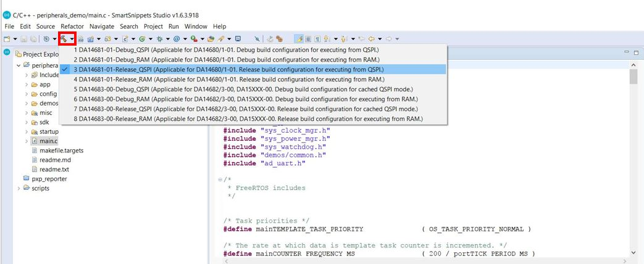
Task: Open the Project menu
Action: coord(153,27)
